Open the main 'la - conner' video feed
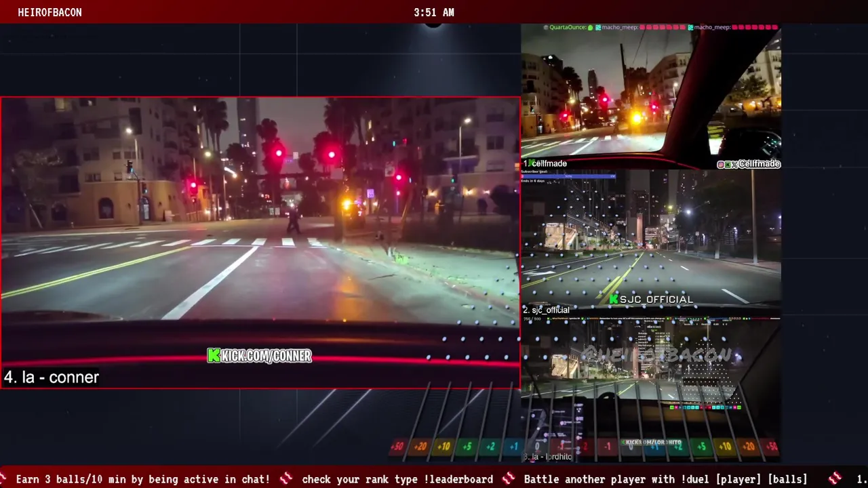The width and height of the screenshot is (868, 488). coord(260,243)
